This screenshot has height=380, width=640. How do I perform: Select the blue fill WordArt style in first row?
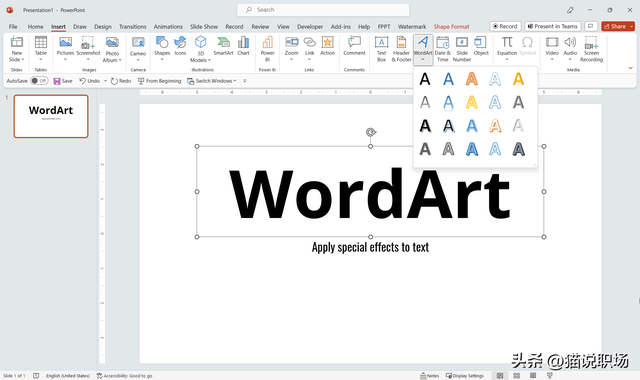[449, 79]
